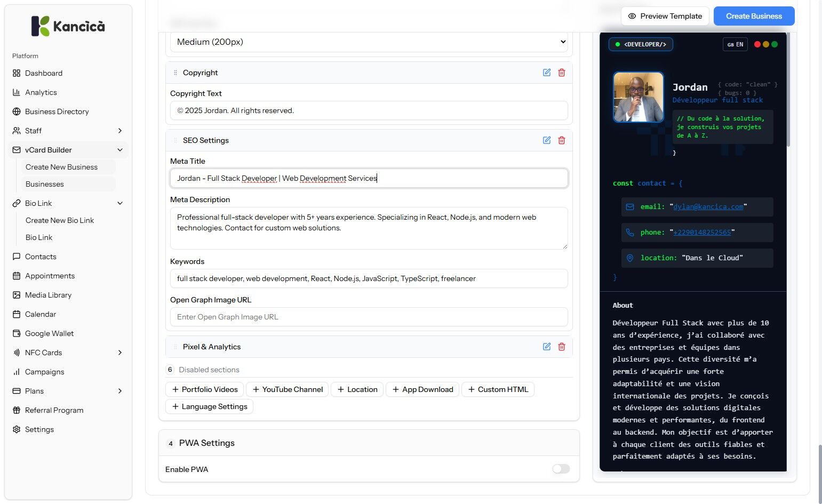Screen dimensions: 822x504
Task: Add the Custom HTML section
Action: pyautogui.click(x=498, y=389)
